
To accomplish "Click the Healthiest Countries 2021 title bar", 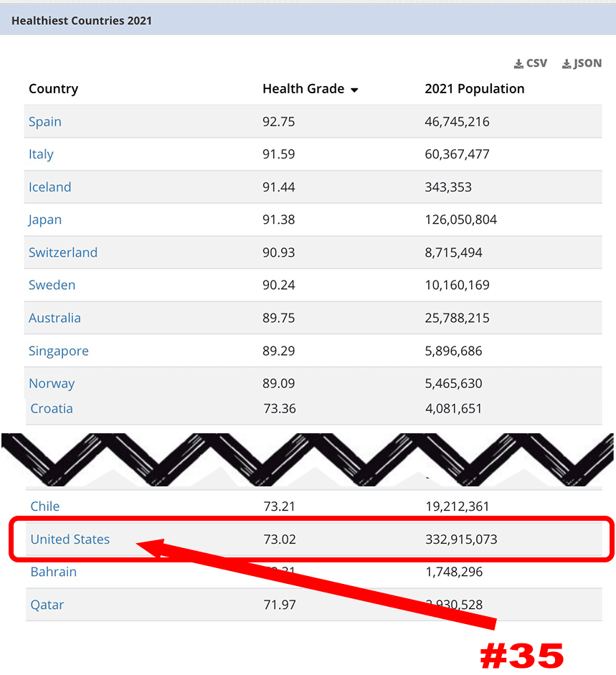I will 82,20.
